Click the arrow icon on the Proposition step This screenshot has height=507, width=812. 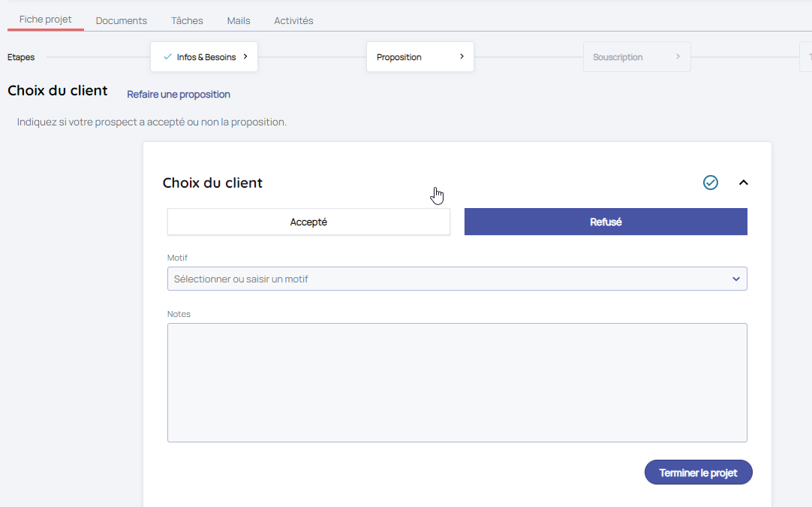coord(462,56)
